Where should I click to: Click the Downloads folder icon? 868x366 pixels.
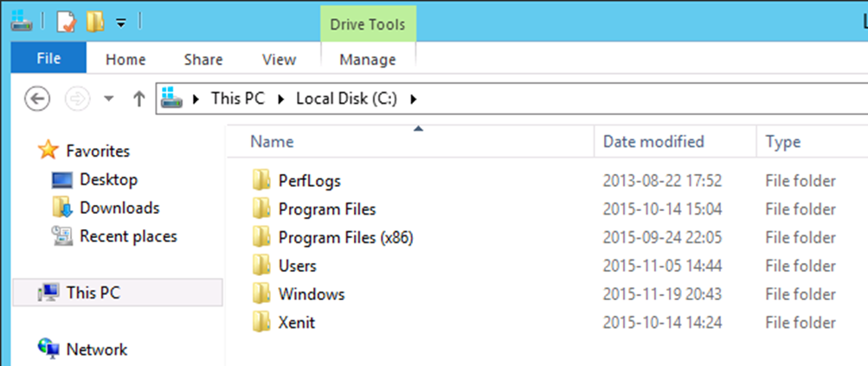(x=62, y=207)
